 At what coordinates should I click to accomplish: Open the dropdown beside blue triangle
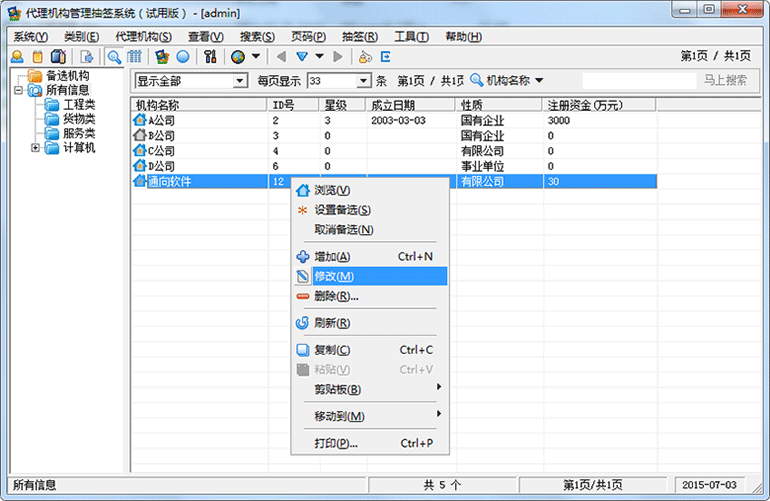pos(319,56)
